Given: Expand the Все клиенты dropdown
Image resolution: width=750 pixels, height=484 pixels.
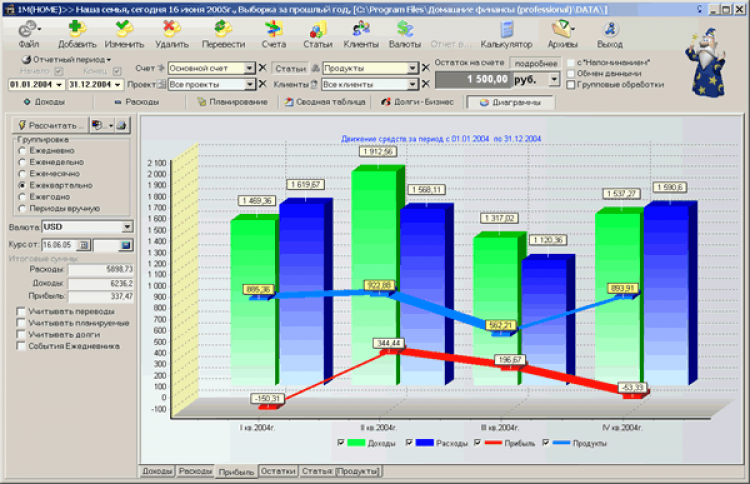Looking at the screenshot, I should (411, 85).
